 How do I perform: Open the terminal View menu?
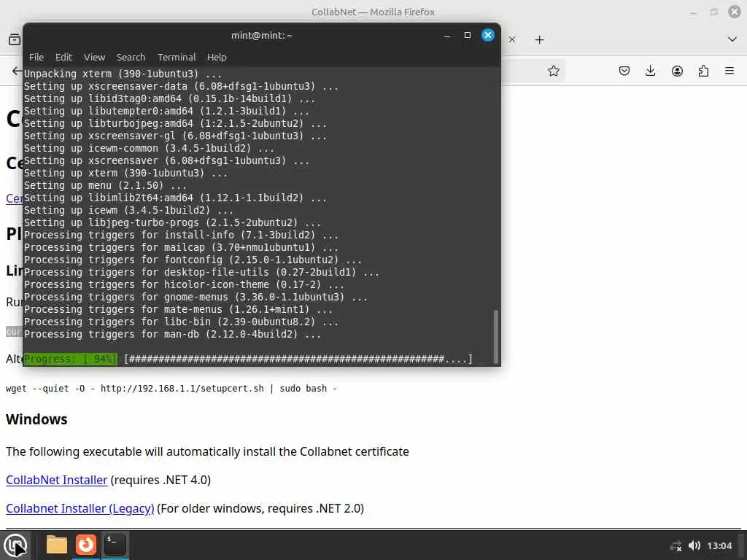point(94,57)
